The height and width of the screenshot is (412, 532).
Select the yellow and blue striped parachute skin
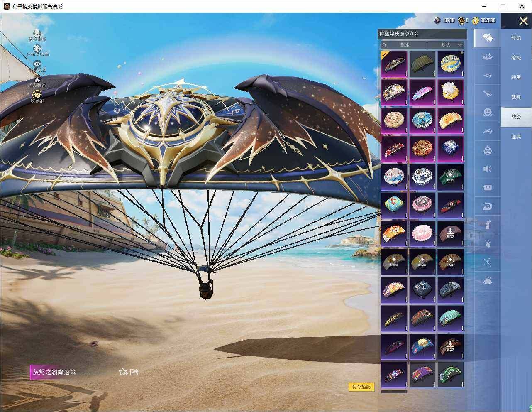click(451, 64)
